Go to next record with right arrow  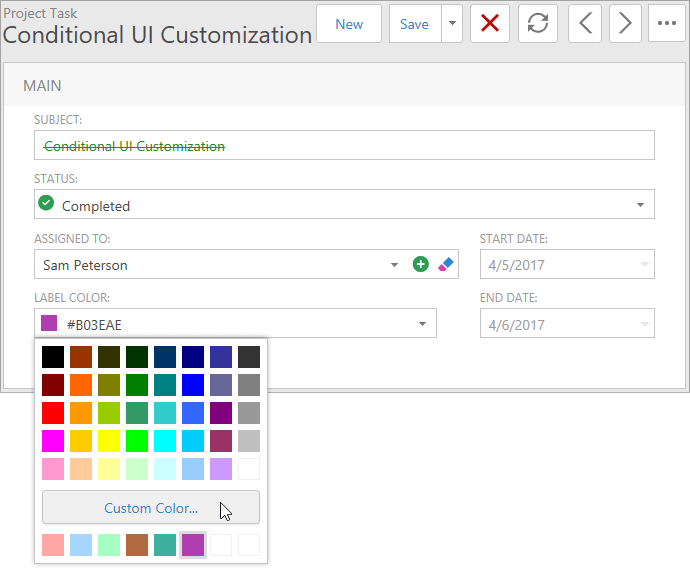(x=625, y=24)
